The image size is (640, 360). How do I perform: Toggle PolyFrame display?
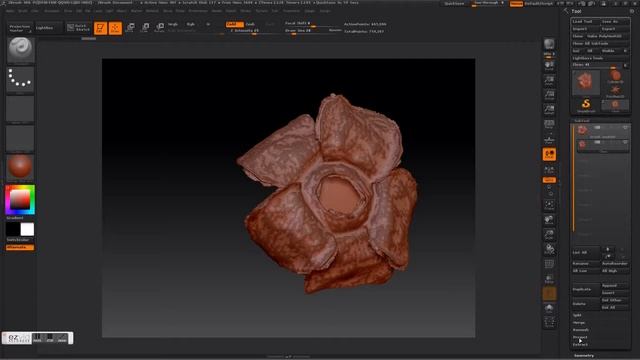549,264
